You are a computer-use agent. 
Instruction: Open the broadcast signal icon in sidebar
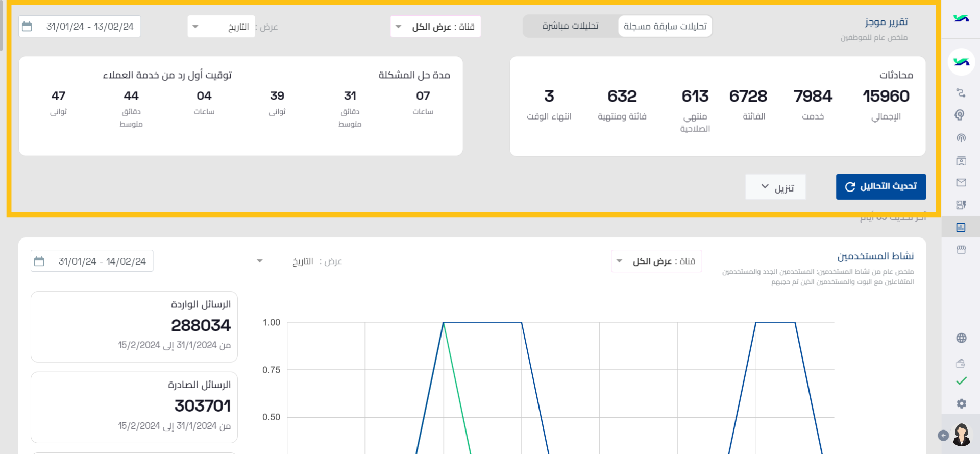click(961, 138)
